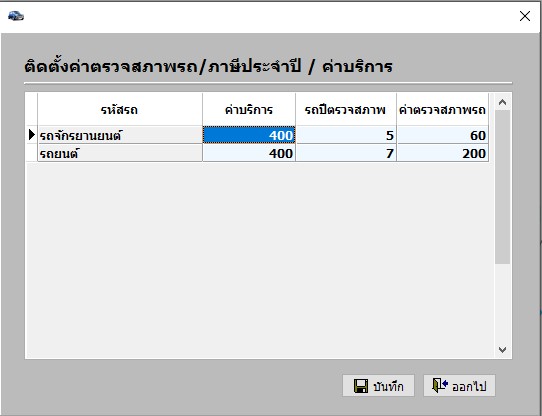Click the inspection fee cell showing 200
The width and height of the screenshot is (542, 416).
point(442,153)
